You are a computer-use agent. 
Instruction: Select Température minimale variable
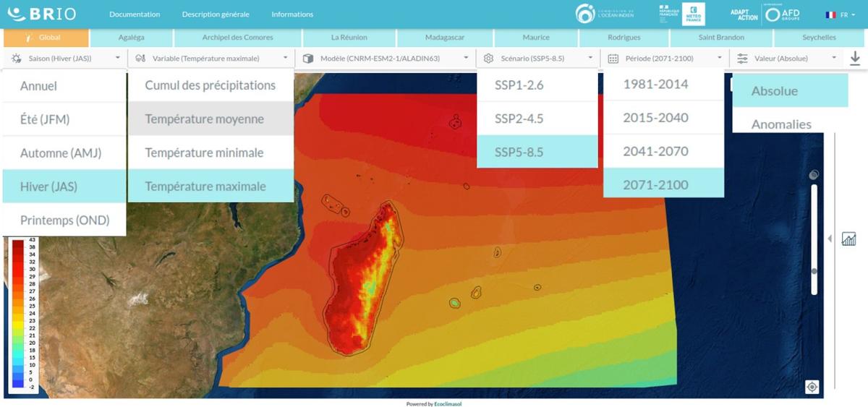pyautogui.click(x=211, y=153)
